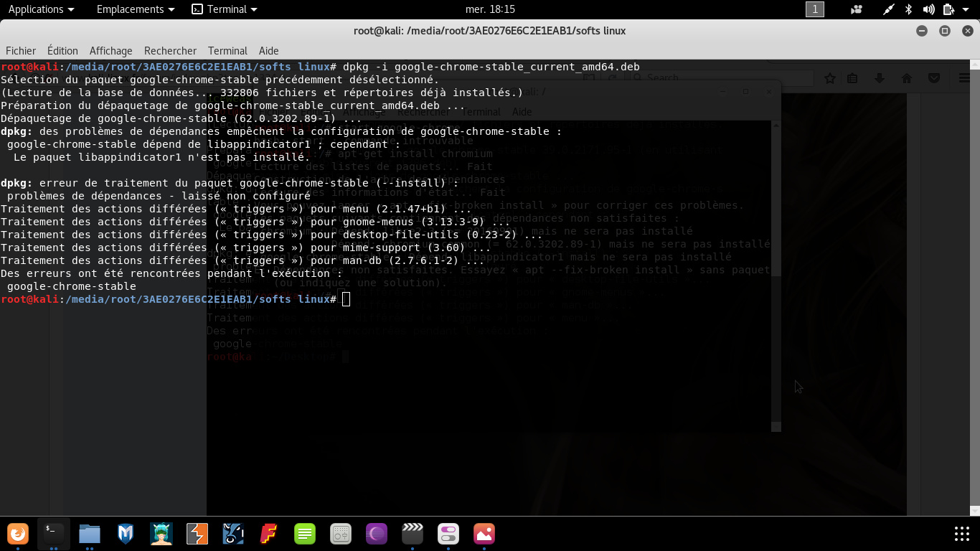Click Firefox bookmarks list icon behind terminal
The height and width of the screenshot is (551, 980).
point(852,78)
